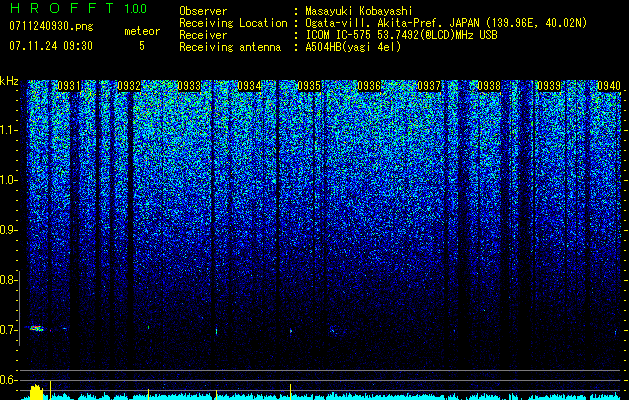Click the 0.9 frequency axis label
This screenshot has height=400, width=629.
(8, 230)
